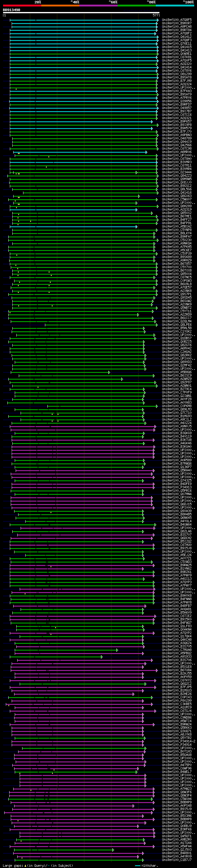Viewport: 197px width, 868px height.
Task: Select the UniRef100_B7FJM9 label
Action: 177,81
